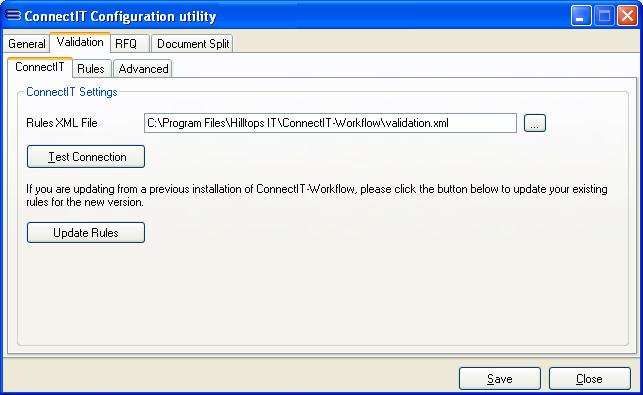The width and height of the screenshot is (643, 395).
Task: Click the Rules XML File label
Action: 62,123
